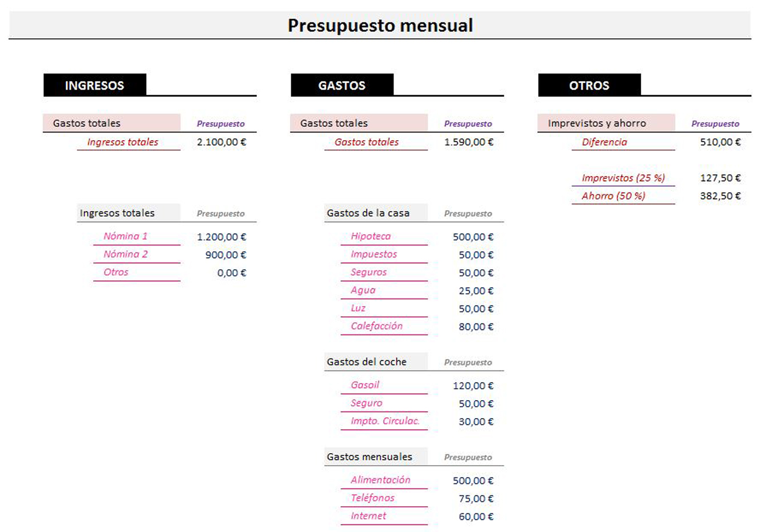Select the Seguro 50,00 € car value
Viewport: 760px width, 532px height.
[476, 404]
